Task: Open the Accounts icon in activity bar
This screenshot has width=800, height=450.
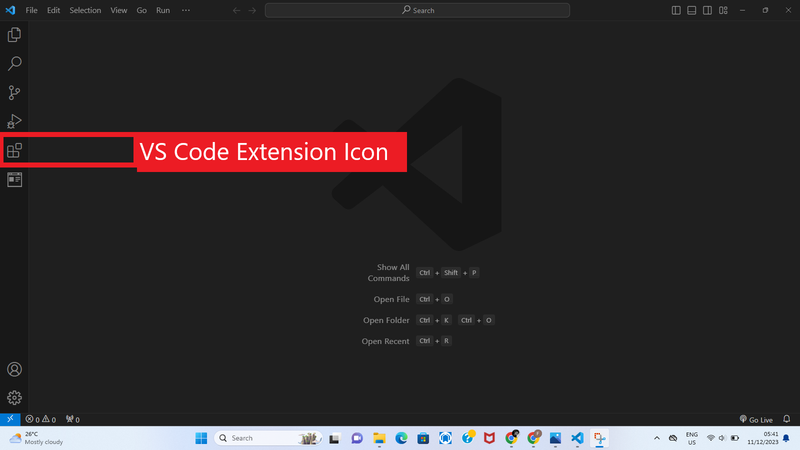Action: coord(14,369)
